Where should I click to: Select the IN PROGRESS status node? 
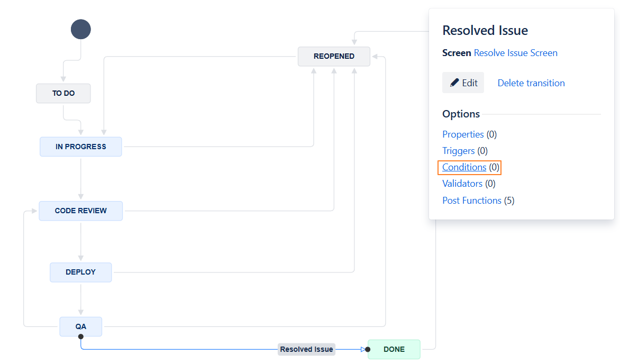click(x=81, y=147)
